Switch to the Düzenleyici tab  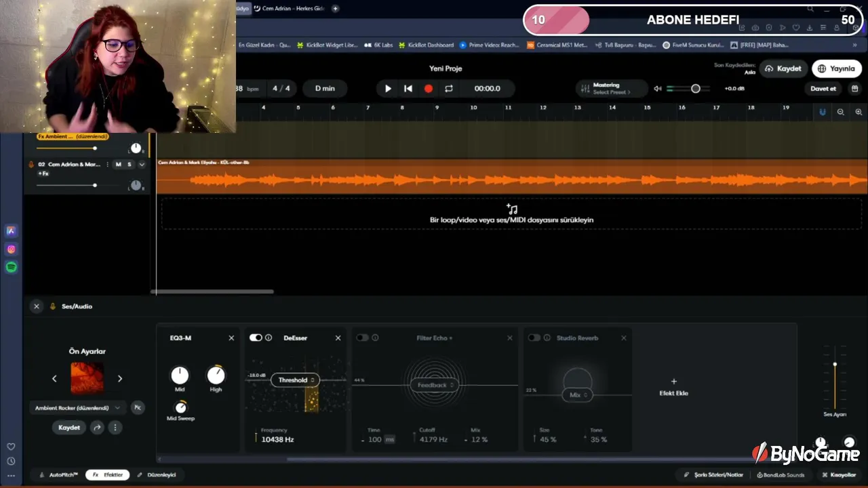click(157, 475)
